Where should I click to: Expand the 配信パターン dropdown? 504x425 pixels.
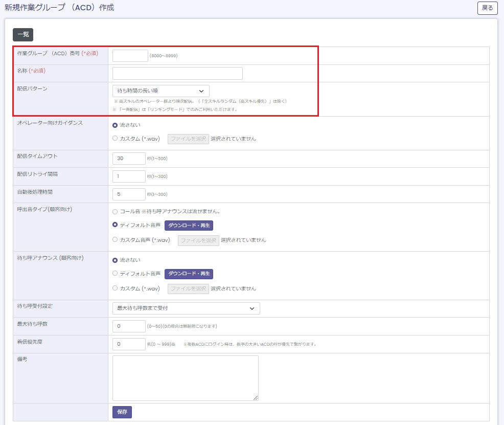tap(161, 91)
